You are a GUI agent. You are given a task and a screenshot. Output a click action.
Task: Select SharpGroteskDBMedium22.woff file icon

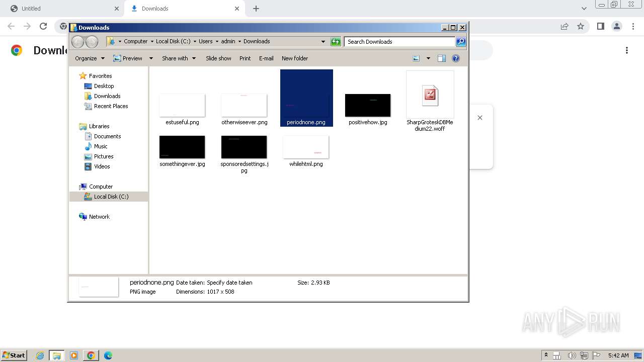[x=430, y=95]
